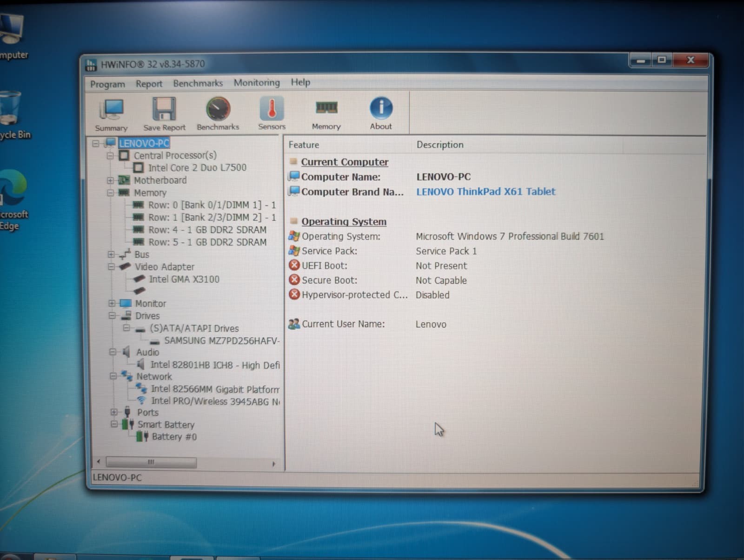
Task: Open the Sensors thermometer icon
Action: coord(272,108)
